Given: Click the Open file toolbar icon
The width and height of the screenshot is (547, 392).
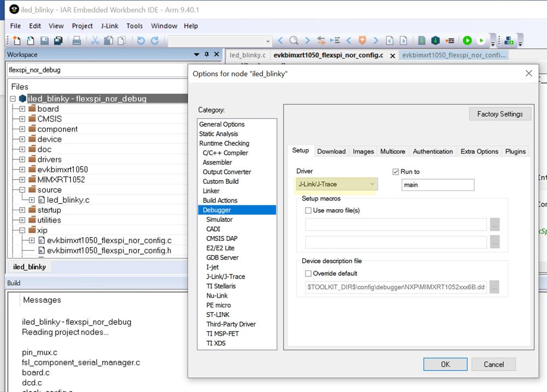Looking at the screenshot, I should point(31,41).
